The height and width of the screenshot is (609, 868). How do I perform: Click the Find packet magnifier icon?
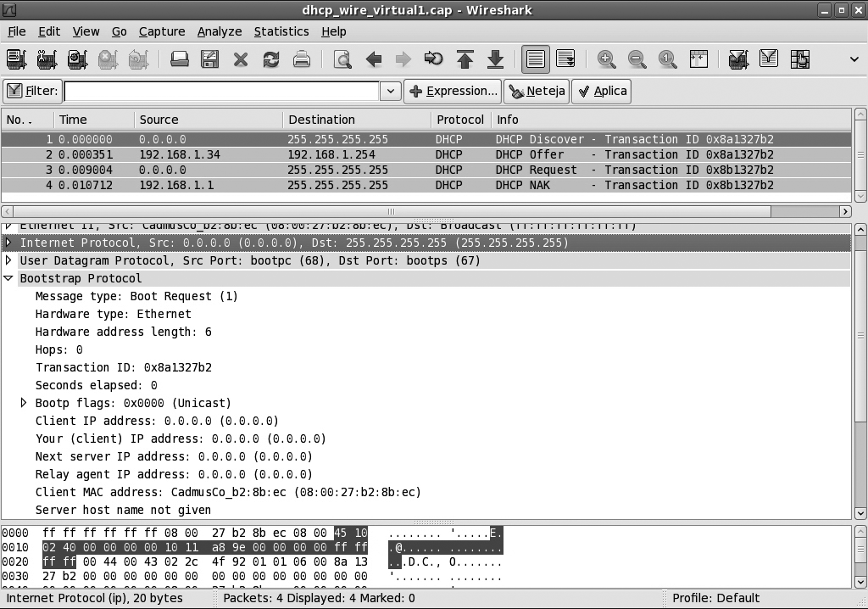(x=342, y=59)
